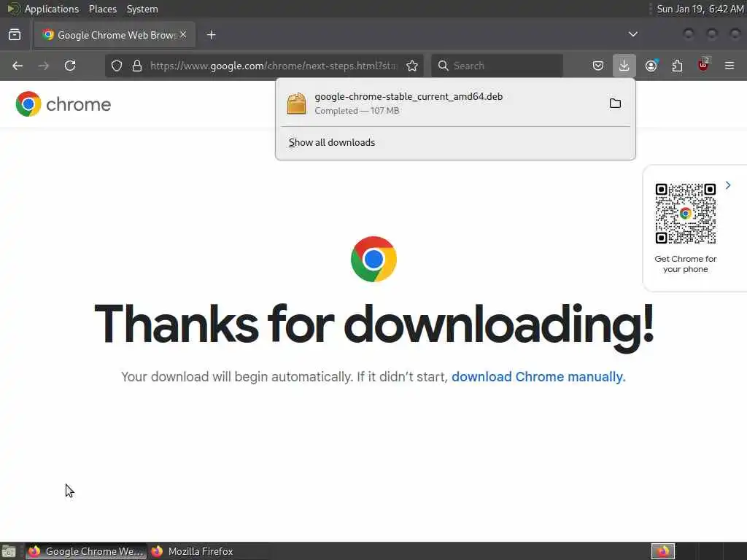Click Show all downloads
The height and width of the screenshot is (560, 747).
click(x=332, y=142)
